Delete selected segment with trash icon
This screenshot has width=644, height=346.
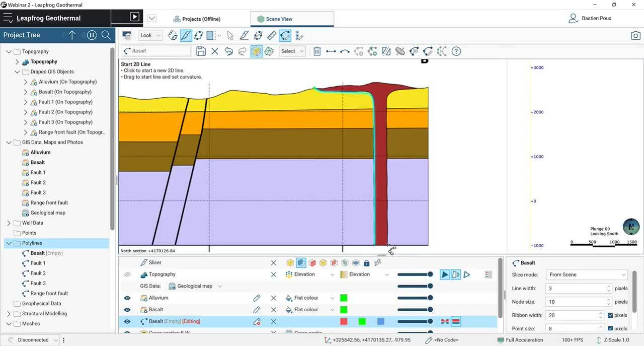coord(317,51)
